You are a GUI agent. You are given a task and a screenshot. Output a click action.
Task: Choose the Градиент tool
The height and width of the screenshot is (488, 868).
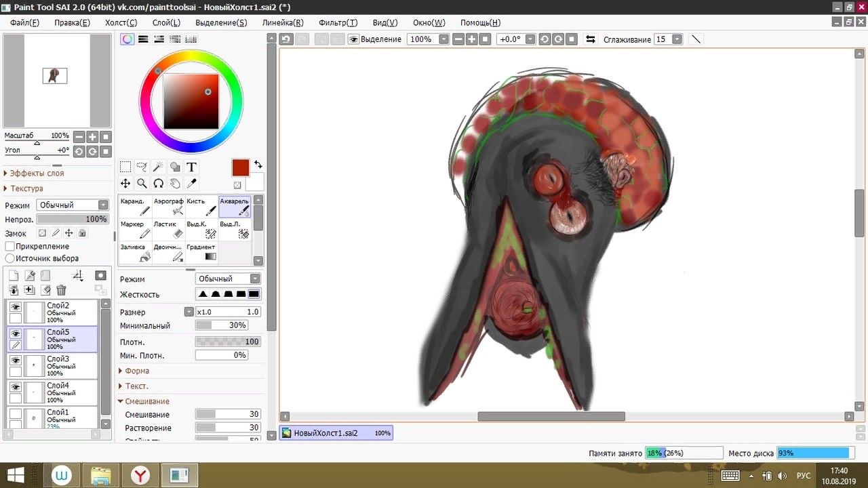click(x=201, y=253)
